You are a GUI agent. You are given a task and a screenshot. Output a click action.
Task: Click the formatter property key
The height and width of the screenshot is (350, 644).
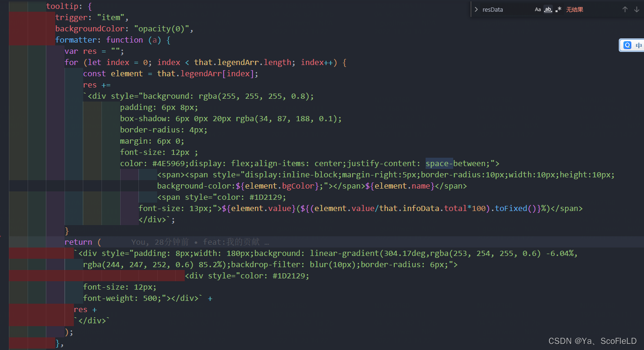(x=76, y=40)
